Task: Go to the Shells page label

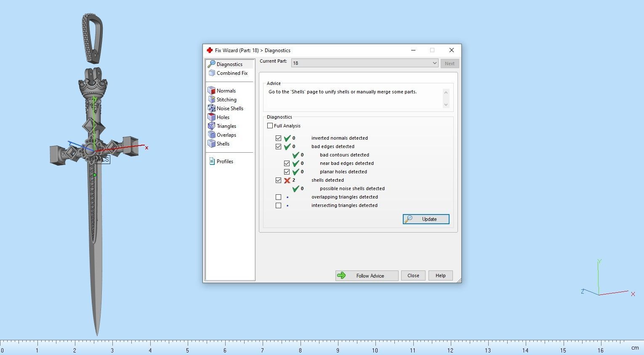Action: pos(223,144)
